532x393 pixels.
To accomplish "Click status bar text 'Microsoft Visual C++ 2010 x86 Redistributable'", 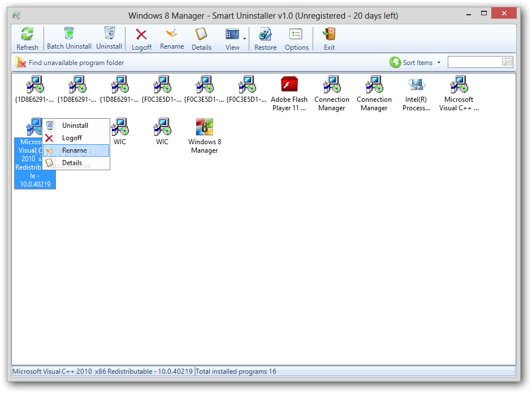I will (102, 372).
